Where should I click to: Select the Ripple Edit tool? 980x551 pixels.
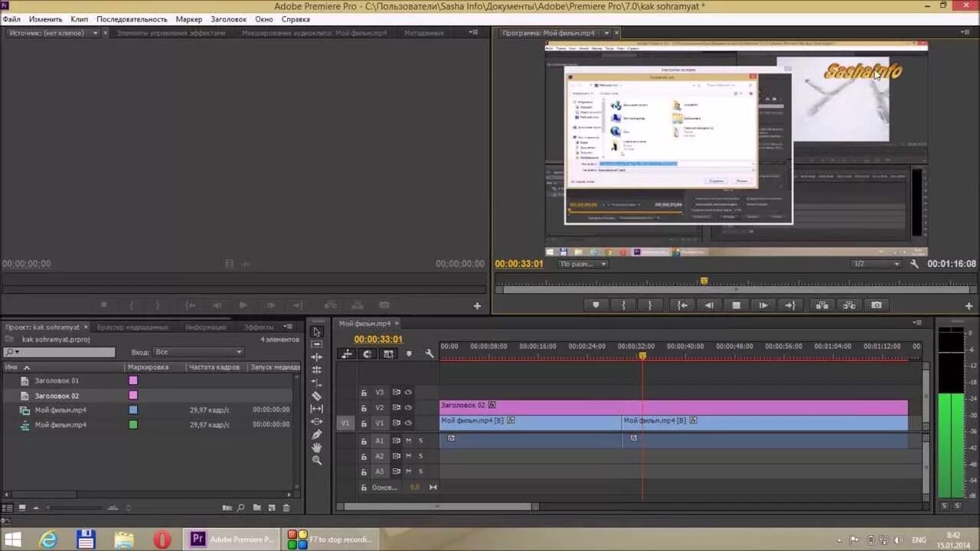click(x=317, y=357)
